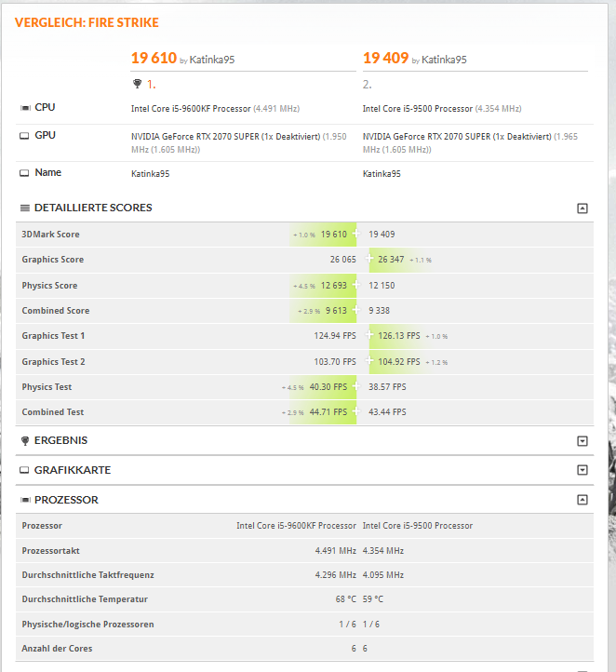The width and height of the screenshot is (616, 672).
Task: Click the Combined Test row label
Action: (x=53, y=412)
